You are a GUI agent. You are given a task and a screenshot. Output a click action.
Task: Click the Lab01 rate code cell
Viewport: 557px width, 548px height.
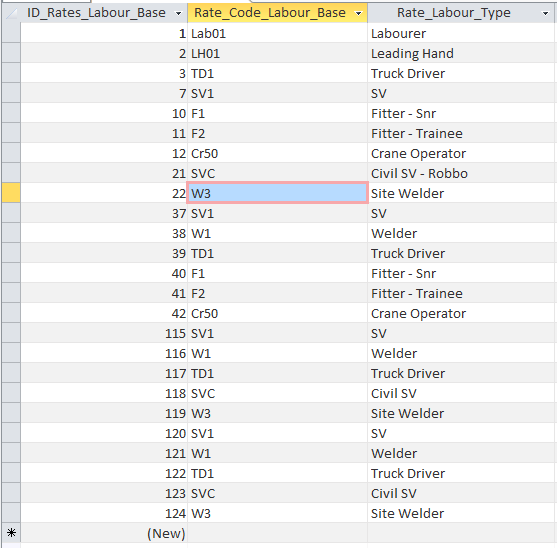point(277,33)
